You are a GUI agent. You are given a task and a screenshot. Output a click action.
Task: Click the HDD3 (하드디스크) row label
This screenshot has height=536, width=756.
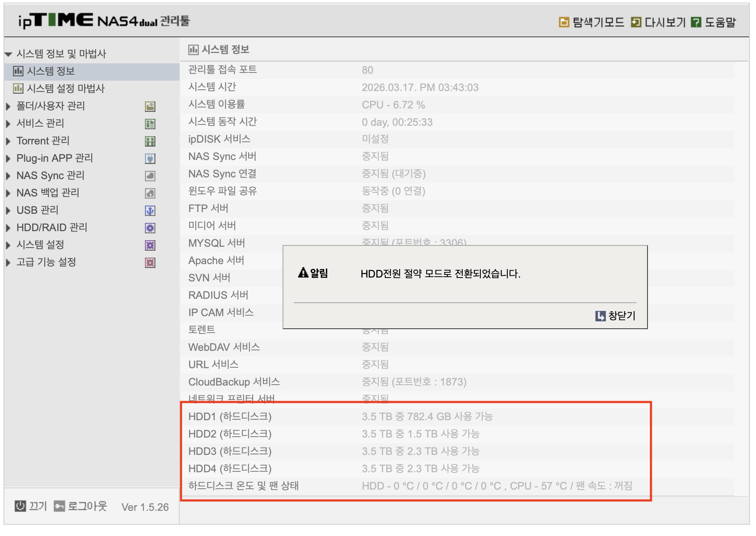point(230,451)
